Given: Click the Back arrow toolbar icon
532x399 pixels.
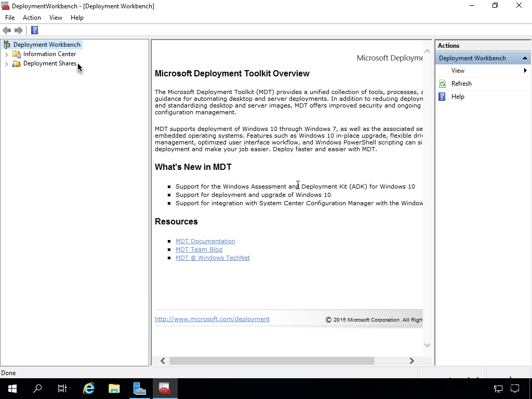Looking at the screenshot, I should [x=7, y=30].
